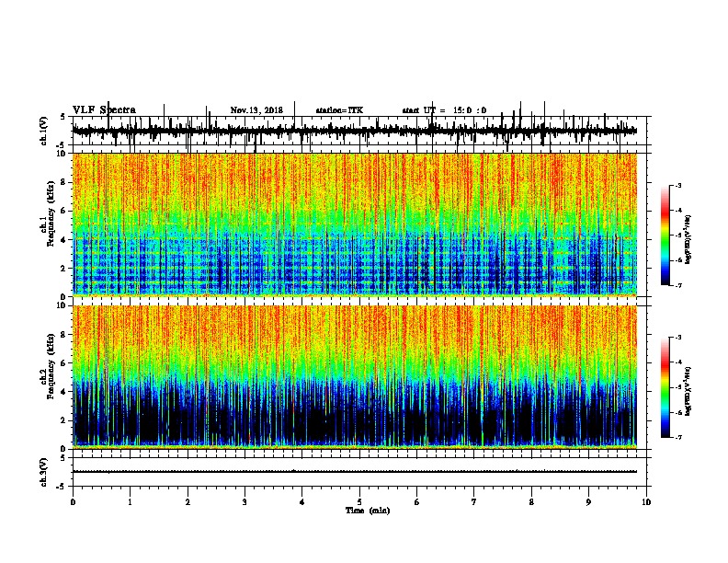Click the ch.3 flat voltage trace

click(355, 472)
